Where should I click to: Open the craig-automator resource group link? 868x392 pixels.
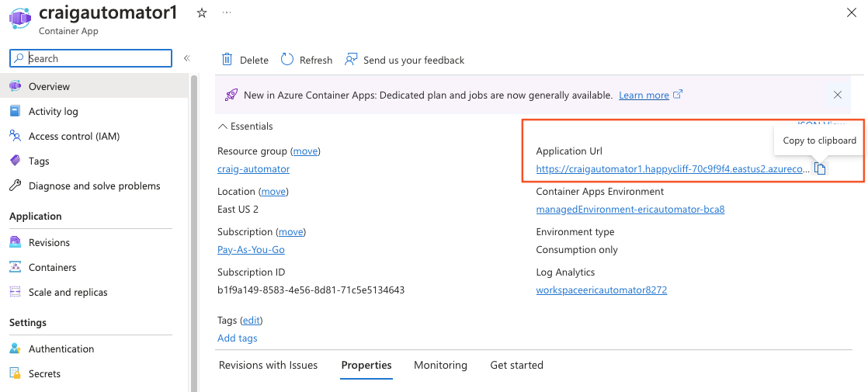pyautogui.click(x=253, y=168)
